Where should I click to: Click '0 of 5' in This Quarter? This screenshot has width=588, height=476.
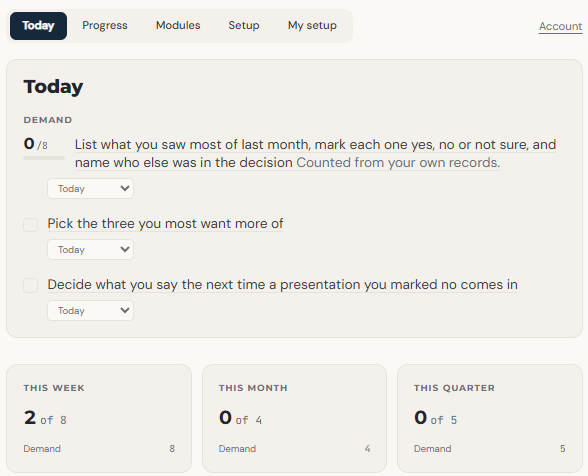(x=435, y=418)
